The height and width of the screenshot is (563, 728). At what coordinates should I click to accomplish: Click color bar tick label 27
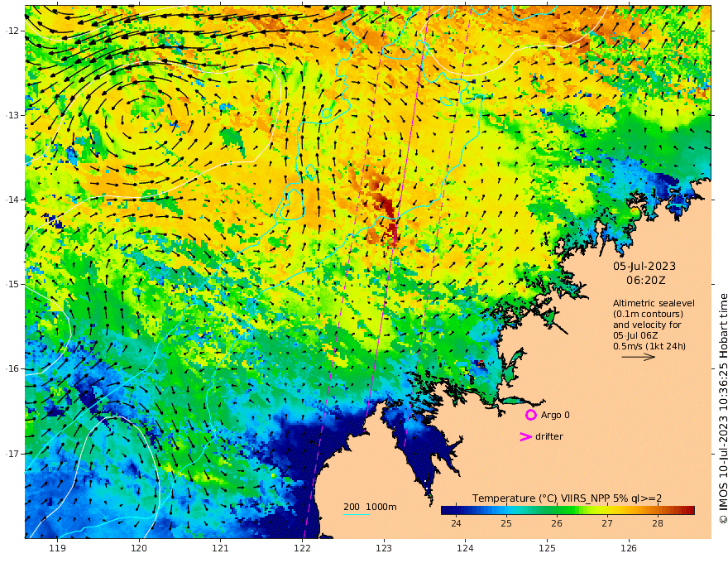pos(607,523)
